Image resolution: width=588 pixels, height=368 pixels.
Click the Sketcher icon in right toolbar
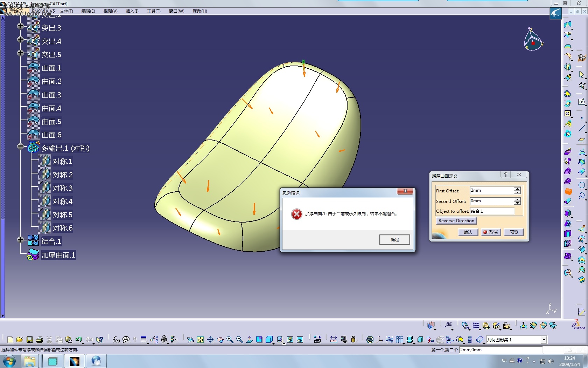(x=581, y=102)
